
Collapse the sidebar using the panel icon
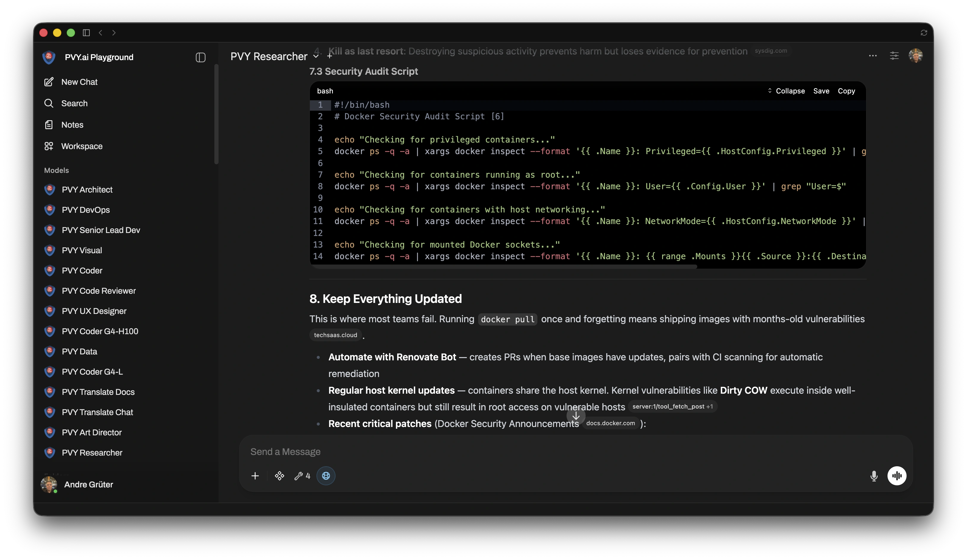pyautogui.click(x=200, y=57)
